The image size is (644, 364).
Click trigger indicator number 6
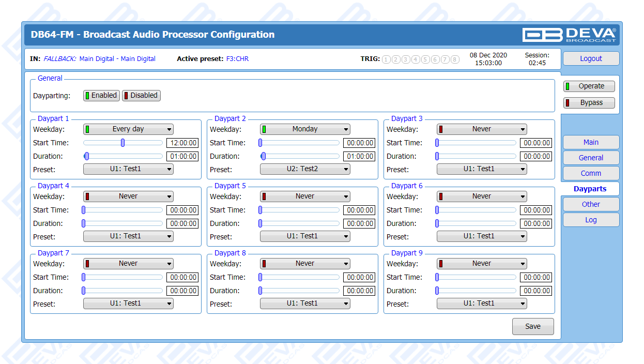[x=435, y=59]
